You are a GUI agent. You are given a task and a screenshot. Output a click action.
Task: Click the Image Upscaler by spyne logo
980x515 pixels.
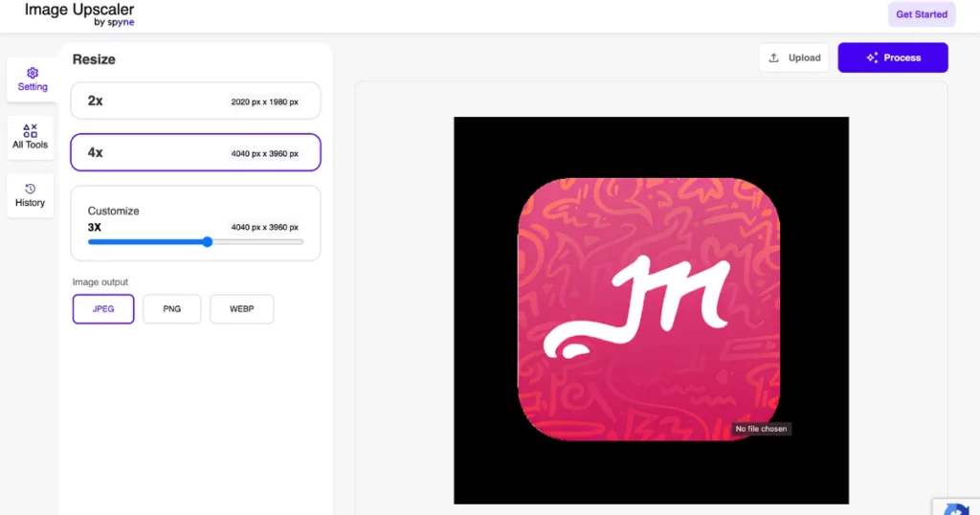pos(79,14)
